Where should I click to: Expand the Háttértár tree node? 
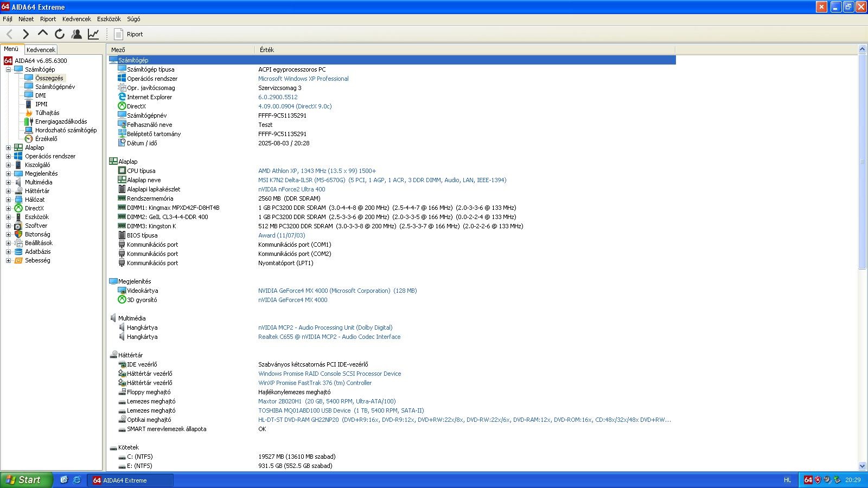(x=8, y=191)
